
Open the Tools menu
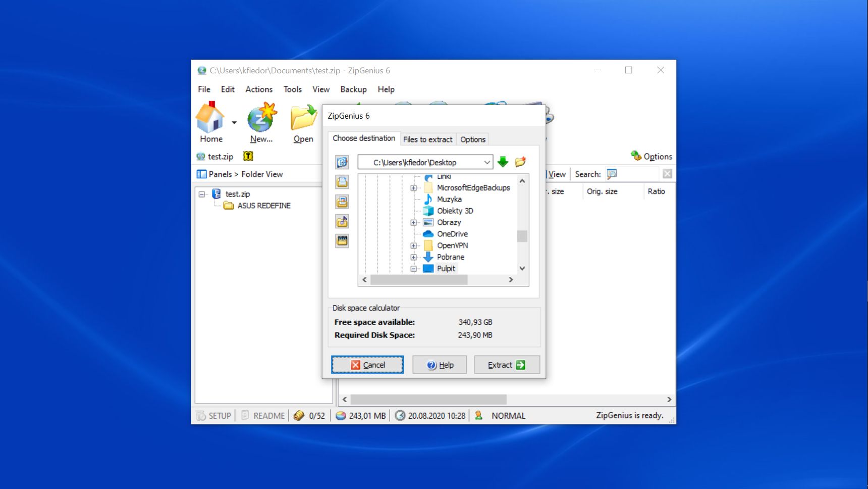click(293, 89)
